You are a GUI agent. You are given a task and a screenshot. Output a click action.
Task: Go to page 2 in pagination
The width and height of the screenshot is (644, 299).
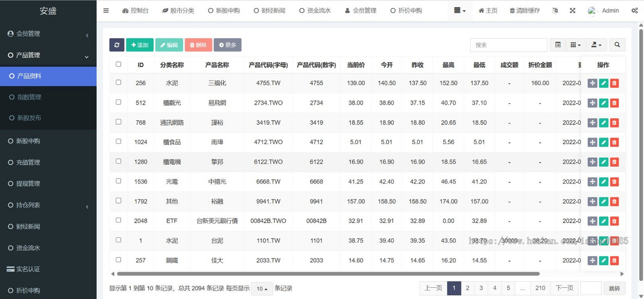point(467,288)
